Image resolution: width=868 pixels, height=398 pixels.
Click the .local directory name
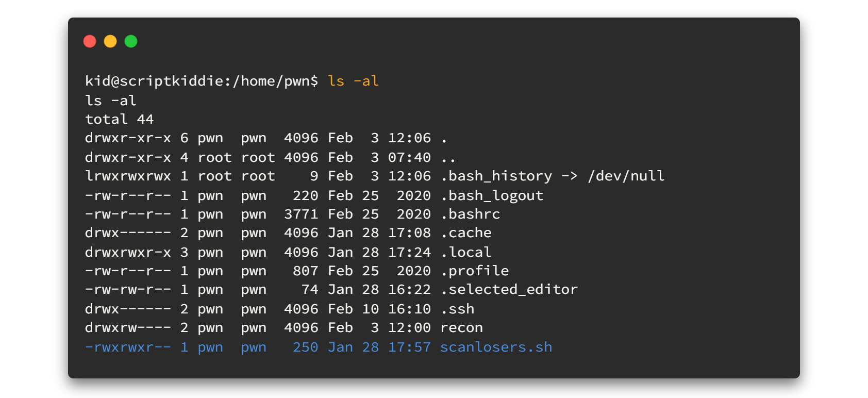click(465, 253)
